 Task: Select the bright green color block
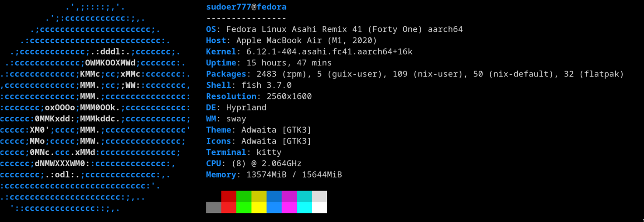coord(244,207)
